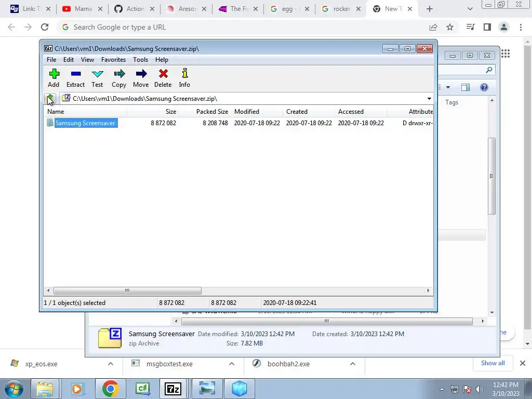Viewport: 532px width, 399px height.
Task: Expand the Chrome tab search chevron
Action: click(470, 9)
